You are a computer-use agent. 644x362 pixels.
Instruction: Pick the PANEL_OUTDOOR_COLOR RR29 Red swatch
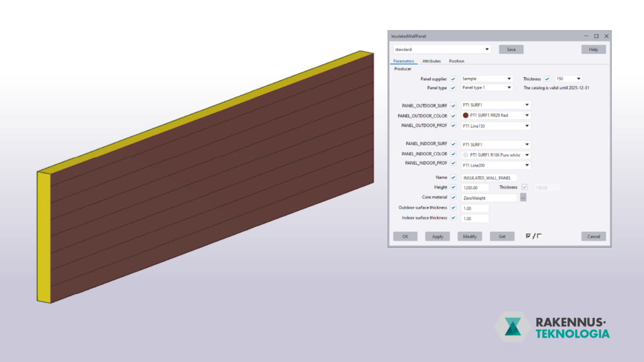click(x=465, y=116)
